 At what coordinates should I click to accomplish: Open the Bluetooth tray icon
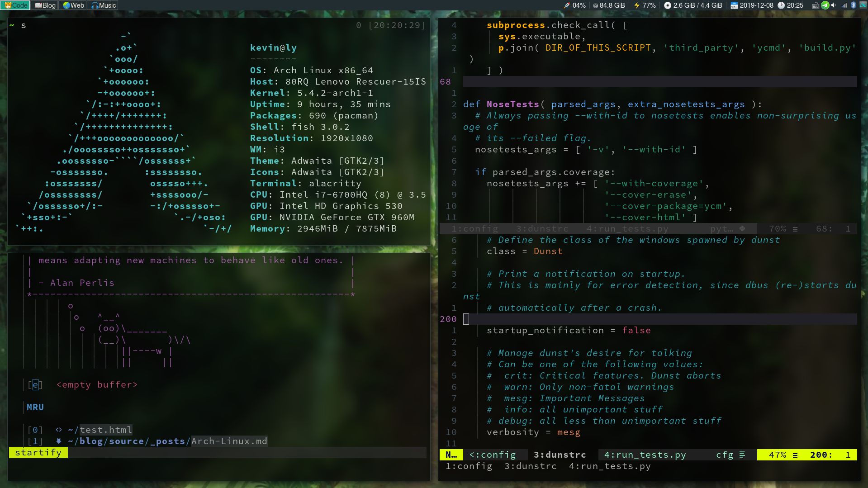tap(854, 5)
